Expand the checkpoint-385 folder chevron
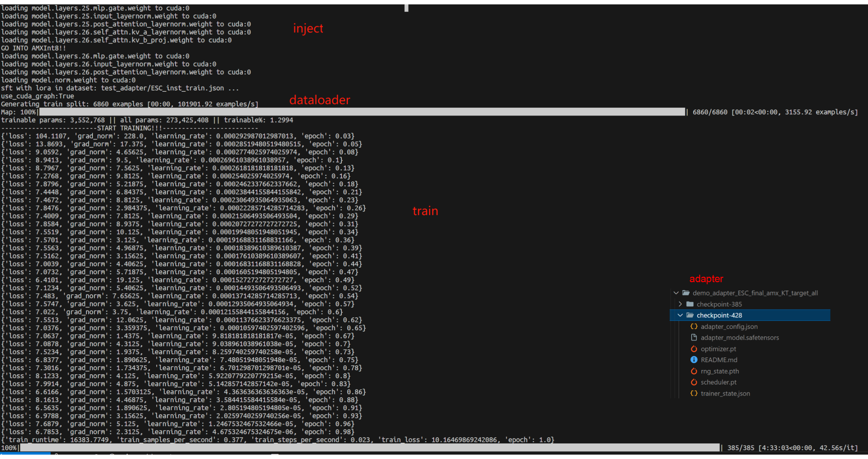This screenshot has height=459, width=868. point(680,304)
